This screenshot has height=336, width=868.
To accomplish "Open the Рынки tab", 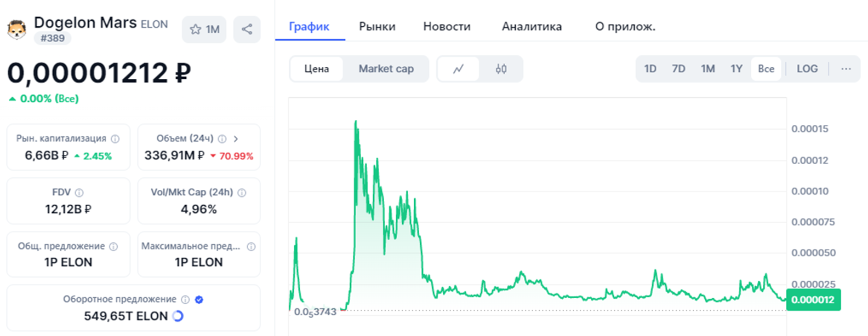I will pyautogui.click(x=377, y=26).
